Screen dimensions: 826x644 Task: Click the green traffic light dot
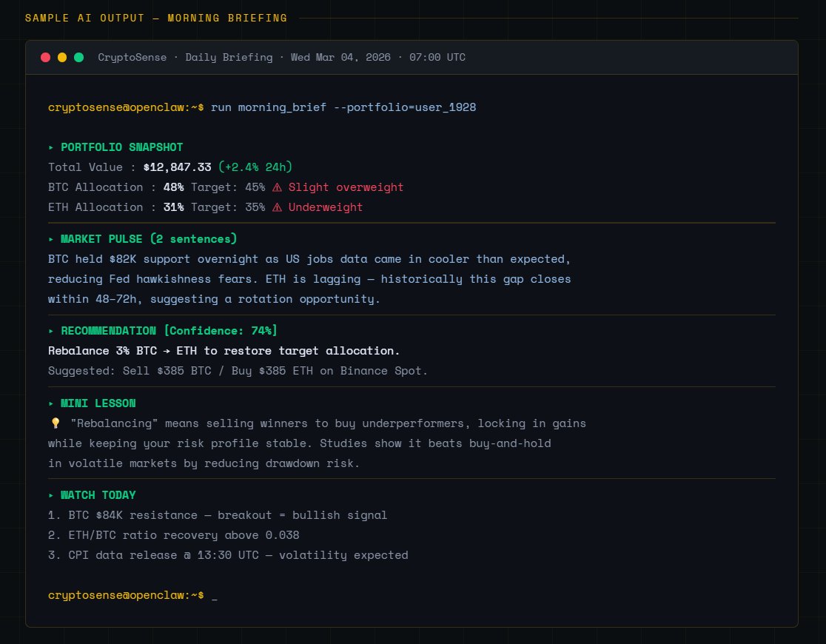79,57
